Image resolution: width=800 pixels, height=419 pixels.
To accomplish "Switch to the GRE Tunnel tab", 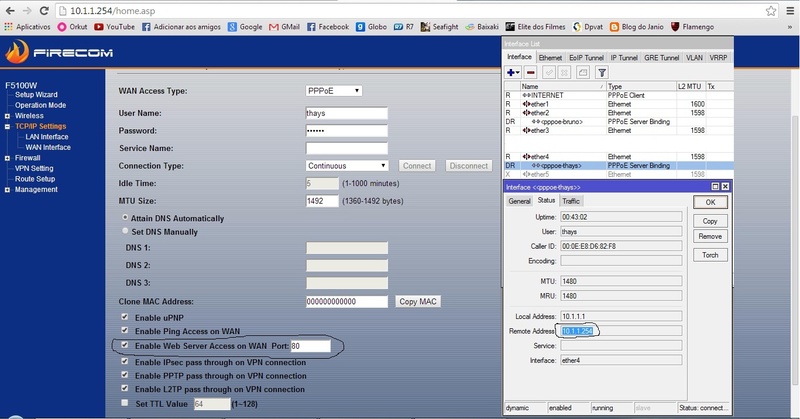I will tap(662, 58).
